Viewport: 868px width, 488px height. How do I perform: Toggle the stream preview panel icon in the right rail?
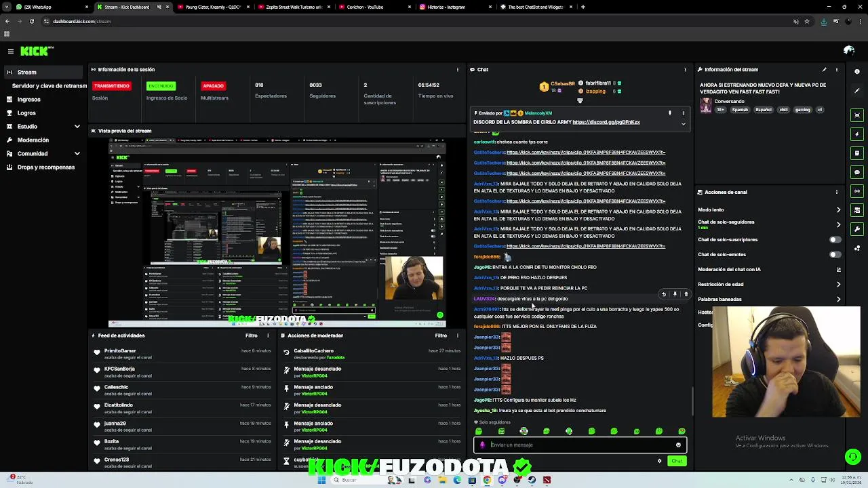(857, 115)
